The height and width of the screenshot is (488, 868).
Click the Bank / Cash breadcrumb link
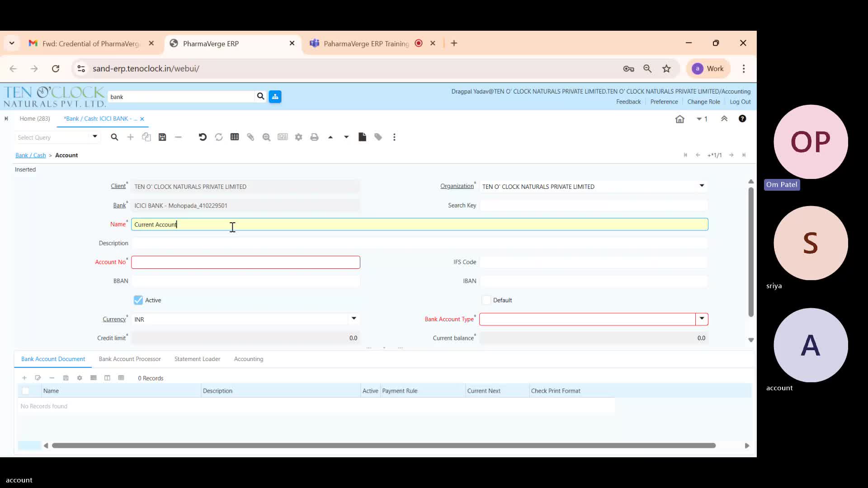pos(31,155)
